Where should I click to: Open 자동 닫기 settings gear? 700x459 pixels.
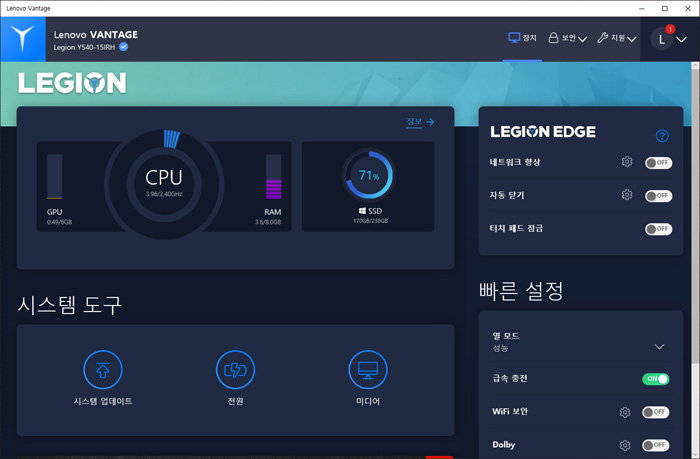(627, 195)
